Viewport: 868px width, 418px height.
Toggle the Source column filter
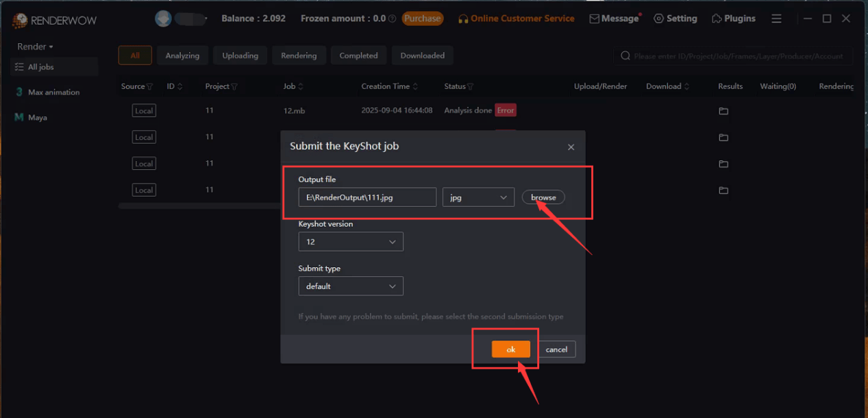149,86
